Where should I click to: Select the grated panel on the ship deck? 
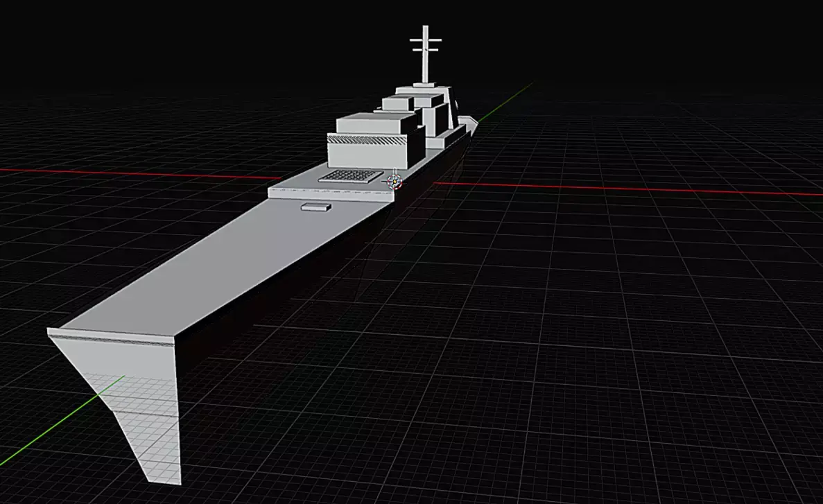pos(351,176)
